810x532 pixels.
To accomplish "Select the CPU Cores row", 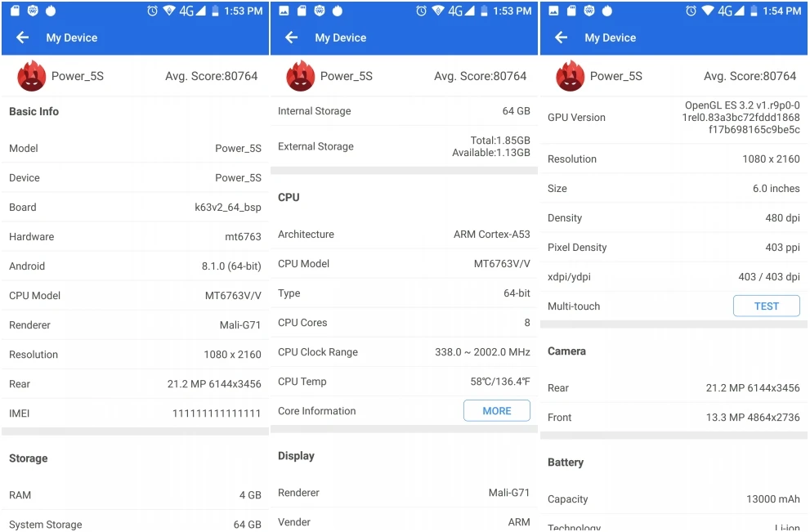I will coord(404,323).
